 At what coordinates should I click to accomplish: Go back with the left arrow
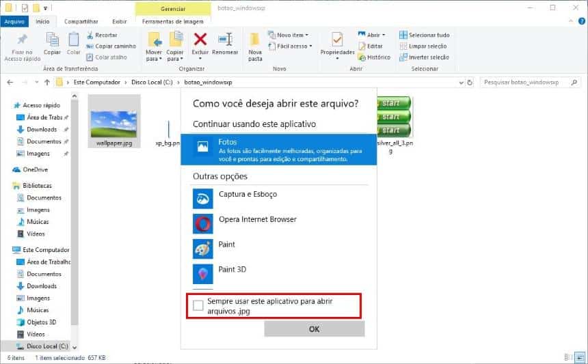click(10, 83)
